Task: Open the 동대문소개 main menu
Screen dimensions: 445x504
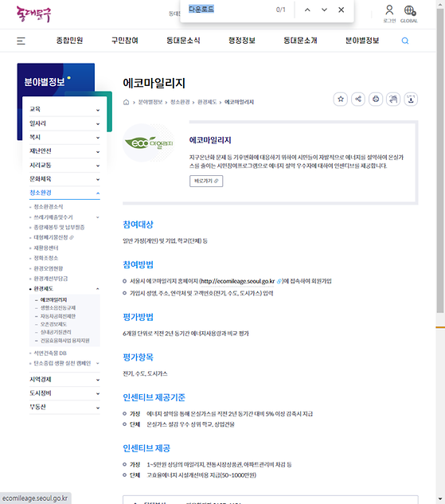Action: tap(300, 41)
